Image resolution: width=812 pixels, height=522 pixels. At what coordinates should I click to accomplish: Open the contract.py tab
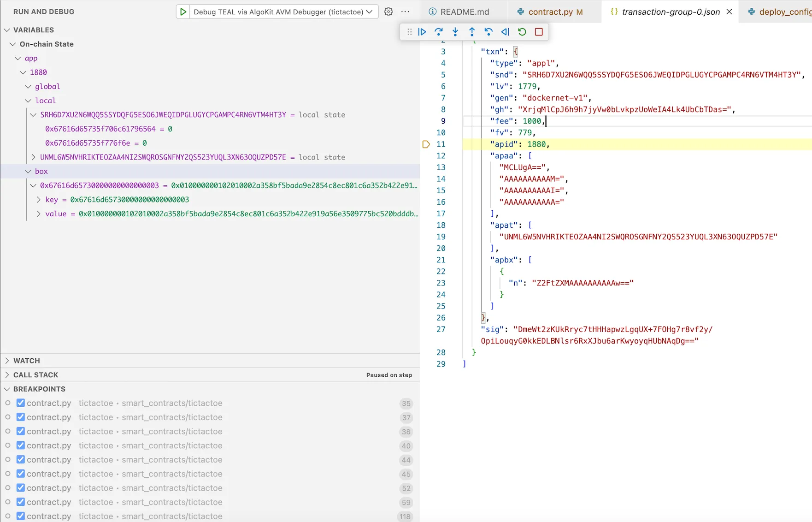click(552, 12)
